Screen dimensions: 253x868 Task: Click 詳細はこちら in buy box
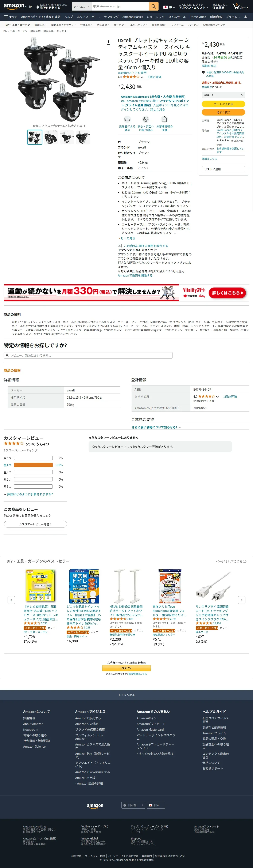click(209, 159)
